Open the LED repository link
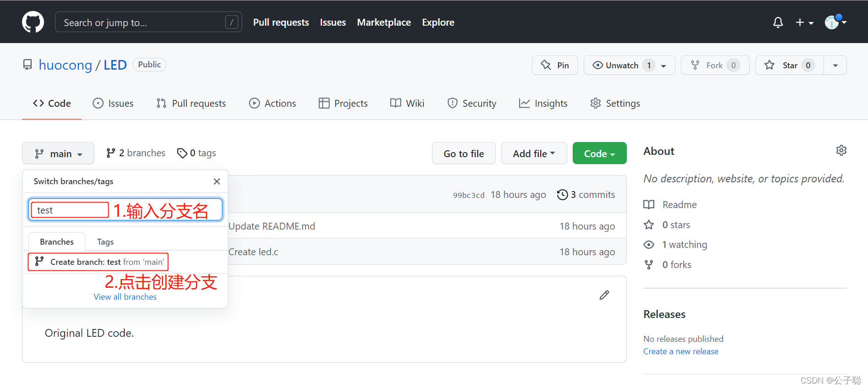Image resolution: width=868 pixels, height=389 pixels. (x=115, y=65)
